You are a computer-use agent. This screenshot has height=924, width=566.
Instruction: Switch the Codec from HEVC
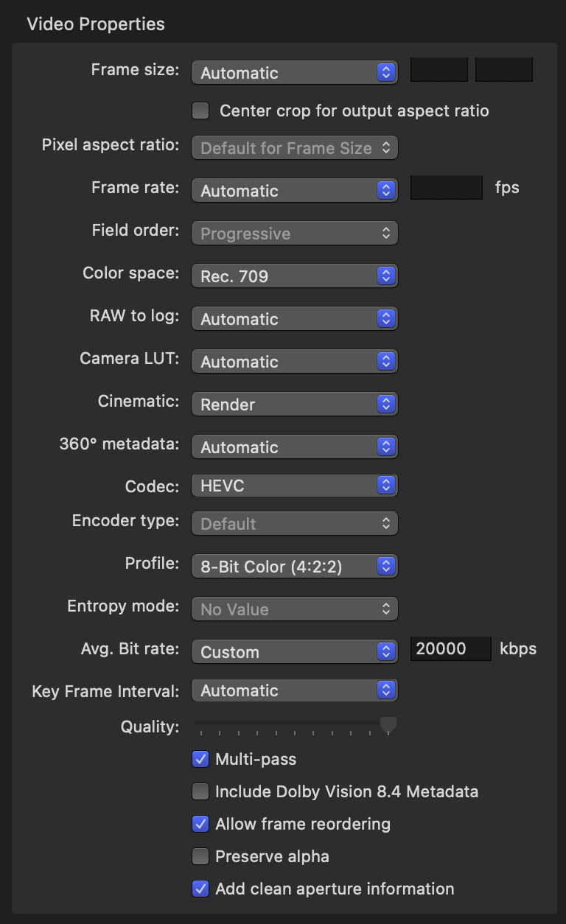[294, 485]
